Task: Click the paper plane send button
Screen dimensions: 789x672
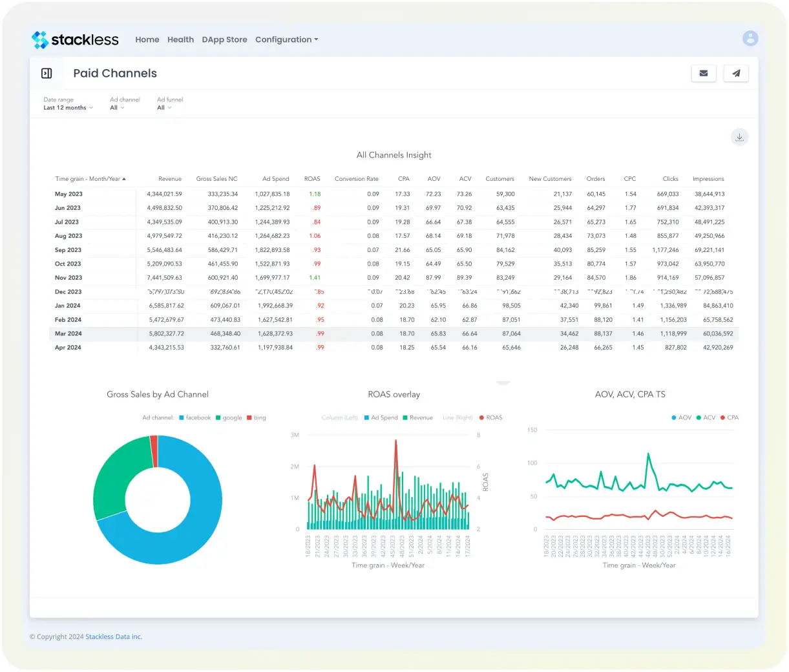Action: [x=736, y=74]
